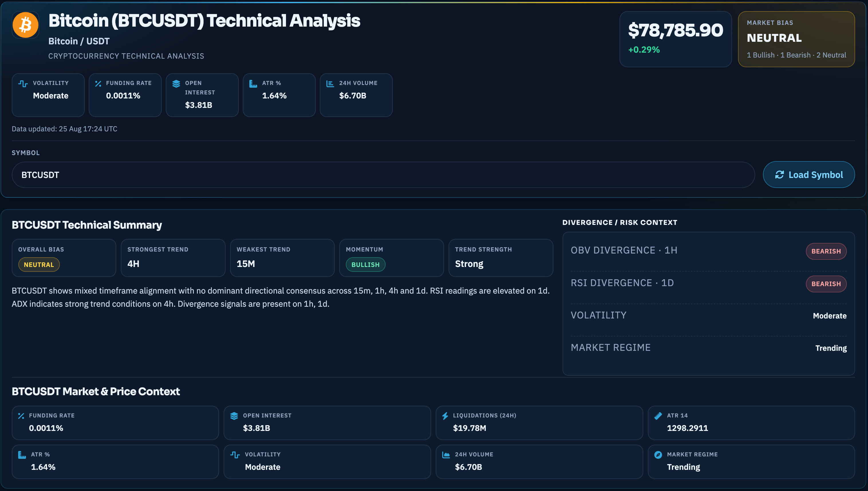
Task: Click the Funding Rate percent icon in header stats
Action: (98, 84)
